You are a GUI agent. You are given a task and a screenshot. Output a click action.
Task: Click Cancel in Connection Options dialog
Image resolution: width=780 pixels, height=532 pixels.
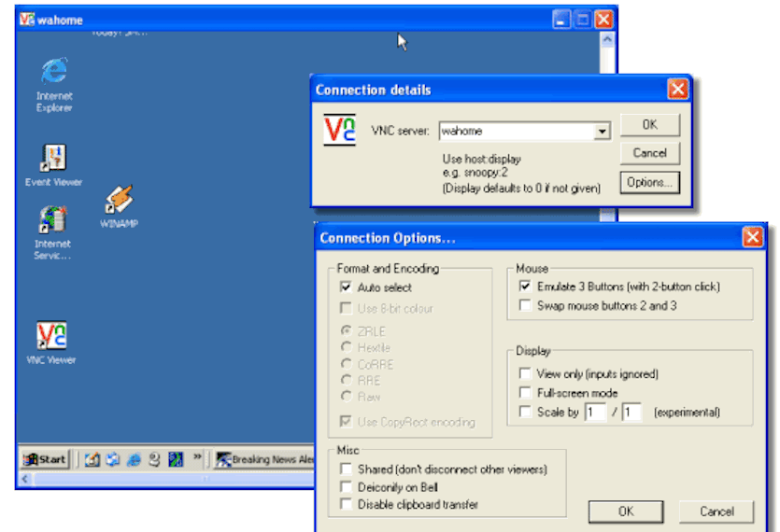point(716,511)
